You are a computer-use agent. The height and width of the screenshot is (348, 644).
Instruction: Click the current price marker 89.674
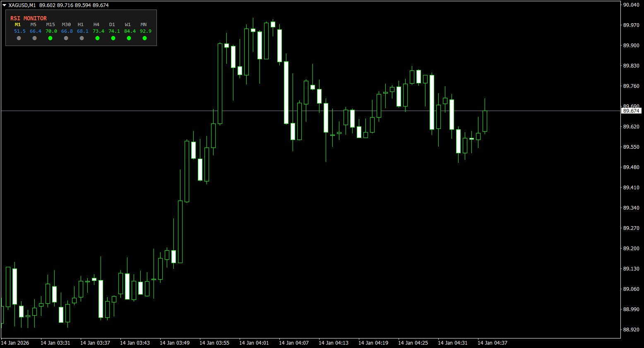click(x=631, y=110)
